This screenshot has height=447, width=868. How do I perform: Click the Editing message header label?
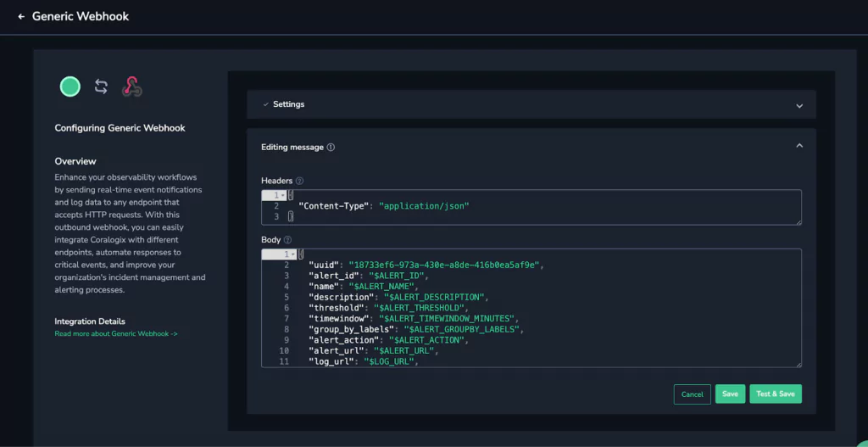click(x=292, y=148)
